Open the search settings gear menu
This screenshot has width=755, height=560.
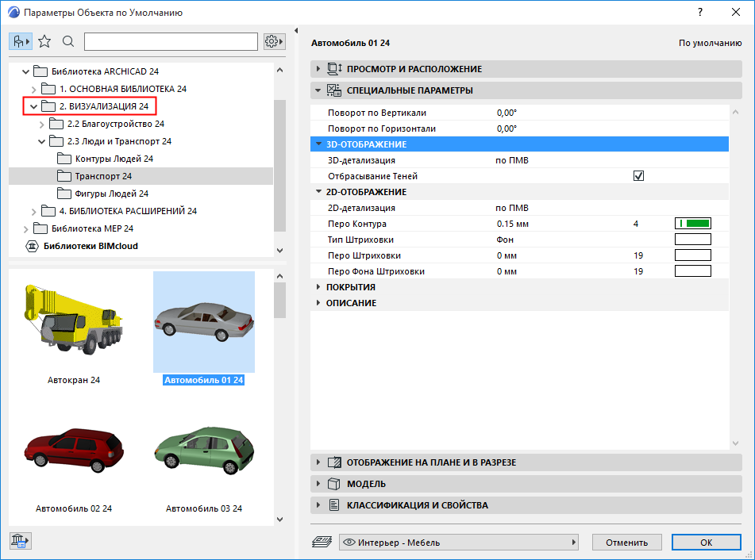[x=273, y=41]
